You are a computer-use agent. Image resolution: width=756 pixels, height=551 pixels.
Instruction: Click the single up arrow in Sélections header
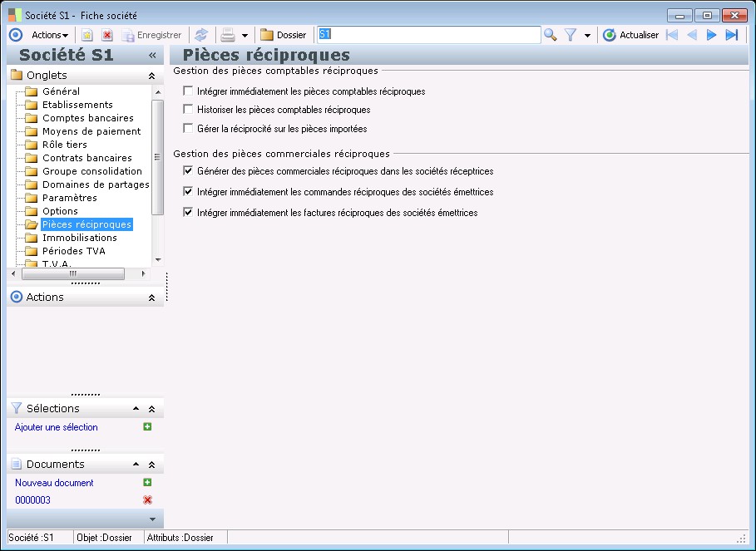[x=136, y=408]
